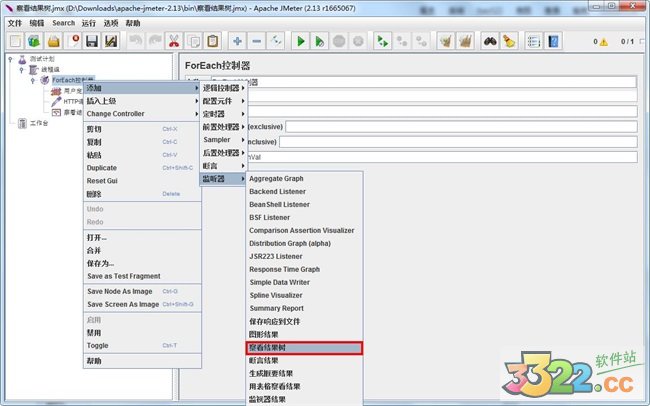Click the Remote Start All icon
Screen dimensions: 650x406
pyautogui.click(x=382, y=41)
